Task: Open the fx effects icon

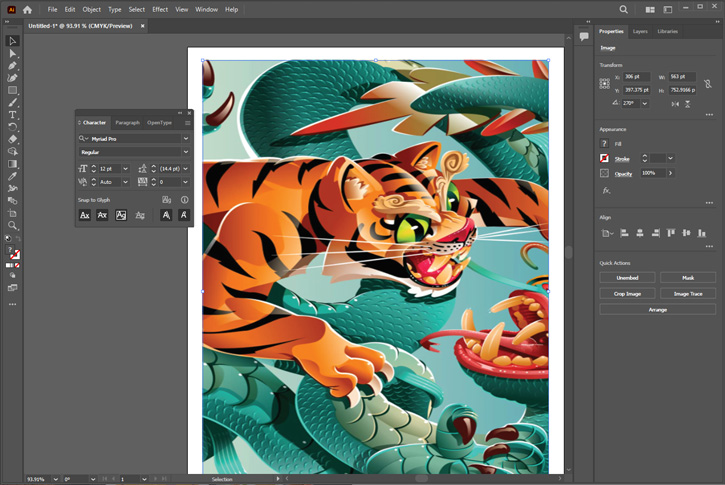Action: [606, 190]
